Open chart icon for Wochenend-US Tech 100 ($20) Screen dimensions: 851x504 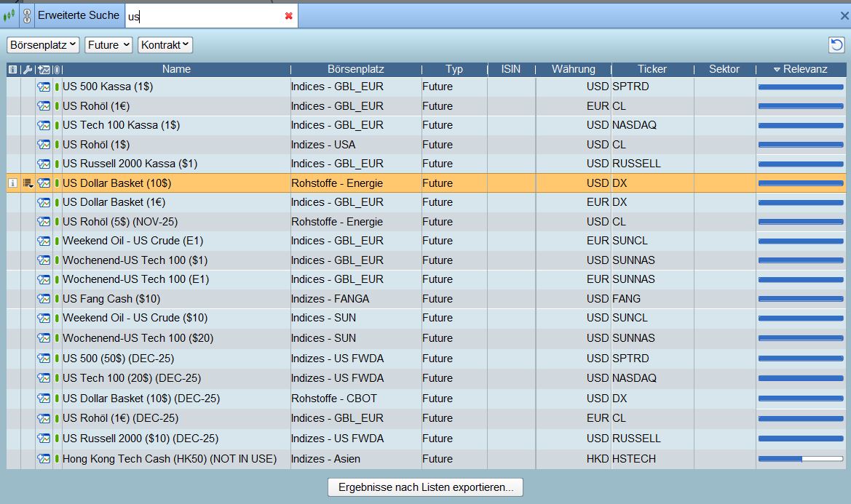click(x=44, y=338)
